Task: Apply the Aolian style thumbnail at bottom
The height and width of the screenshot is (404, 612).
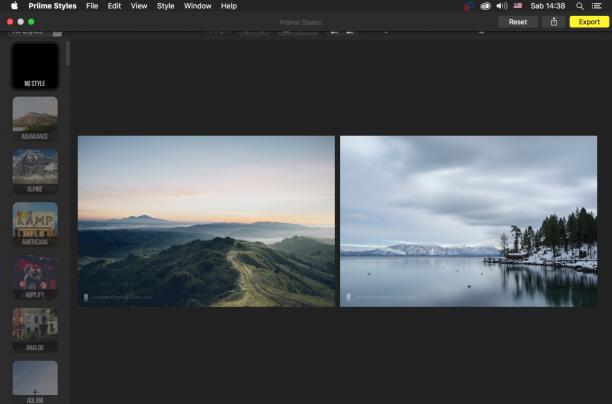Action: [x=35, y=382]
